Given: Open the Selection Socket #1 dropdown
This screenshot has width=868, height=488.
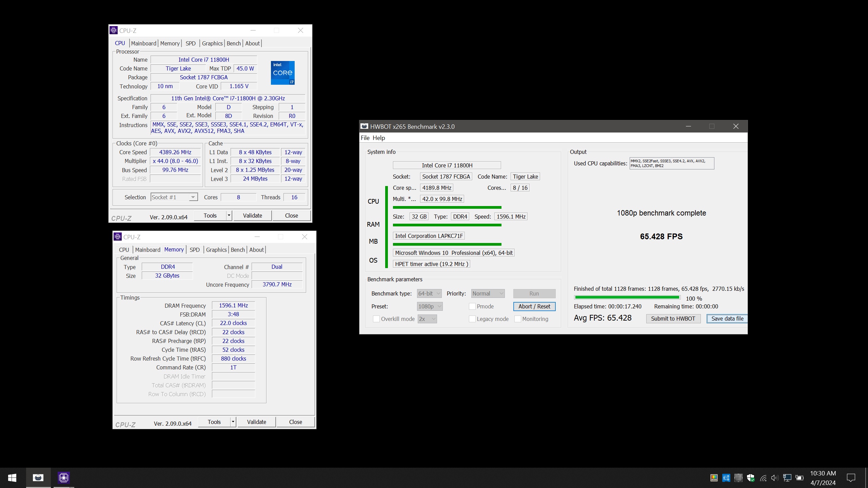Looking at the screenshot, I should tap(174, 197).
